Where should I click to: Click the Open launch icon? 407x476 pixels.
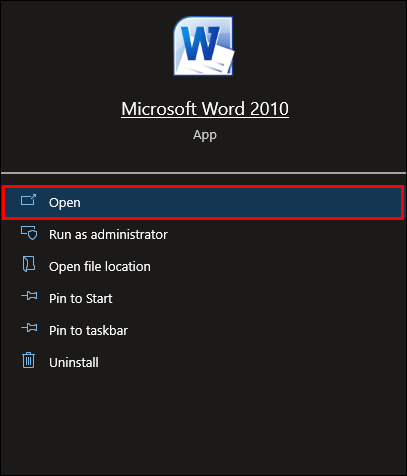(28, 200)
